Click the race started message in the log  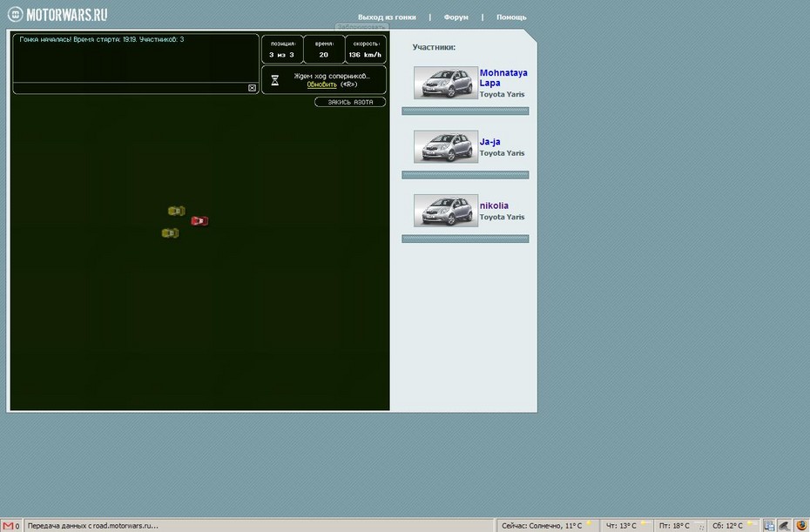102,39
